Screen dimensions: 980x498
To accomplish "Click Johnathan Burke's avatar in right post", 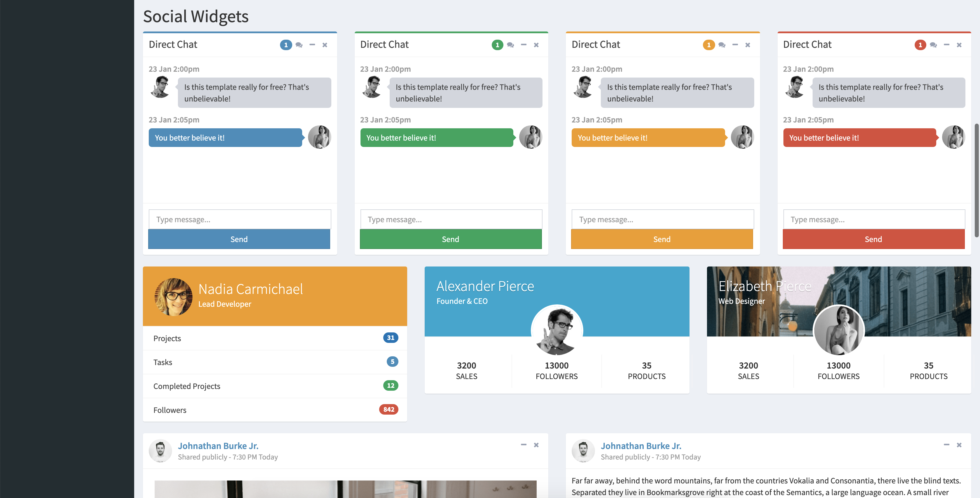I will pyautogui.click(x=583, y=451).
